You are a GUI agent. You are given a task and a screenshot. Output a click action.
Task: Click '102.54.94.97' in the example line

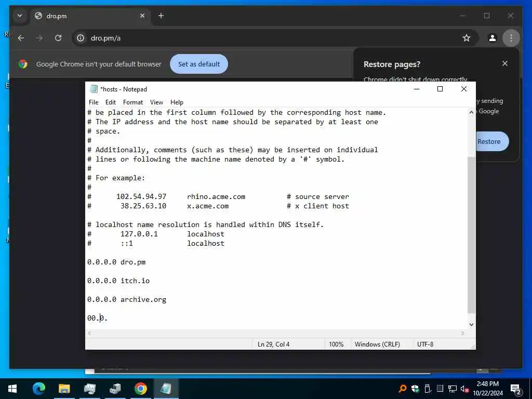tap(141, 196)
